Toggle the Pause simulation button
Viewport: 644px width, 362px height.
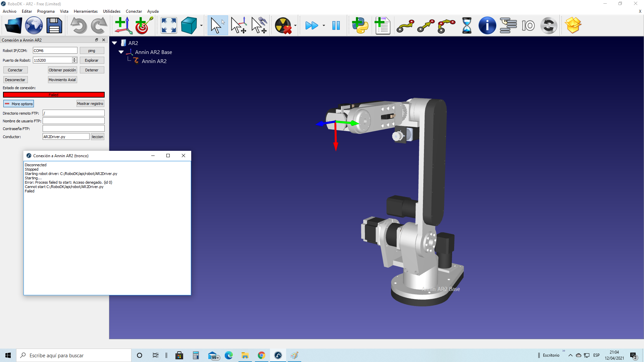[336, 25]
